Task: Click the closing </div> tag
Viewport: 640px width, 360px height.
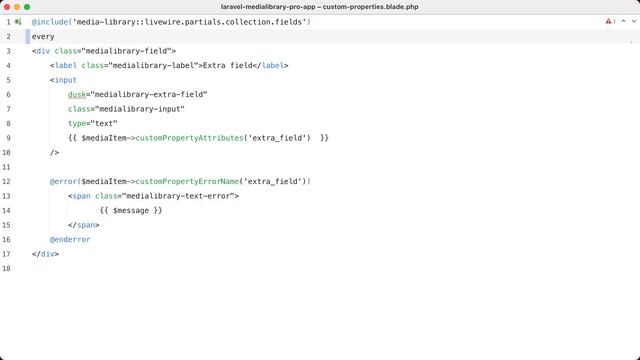Action: 45,254
